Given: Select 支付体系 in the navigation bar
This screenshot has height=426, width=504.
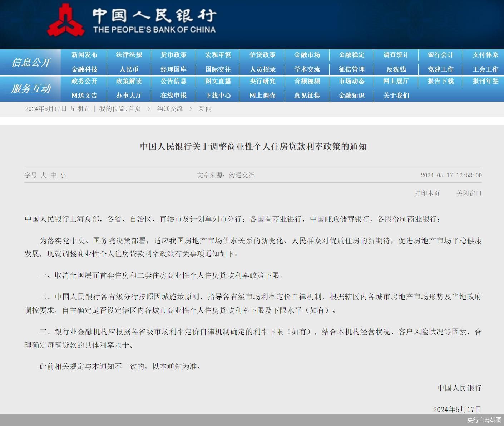Looking at the screenshot, I should click(x=485, y=55).
